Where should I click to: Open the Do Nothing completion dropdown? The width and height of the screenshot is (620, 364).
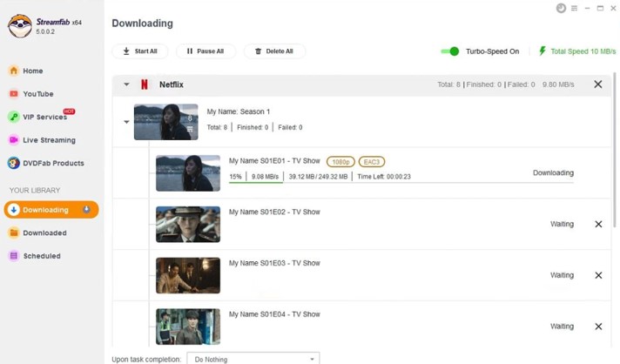point(253,358)
